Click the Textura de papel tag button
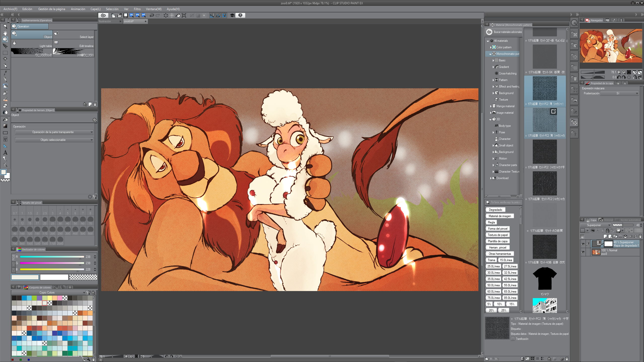 [498, 235]
